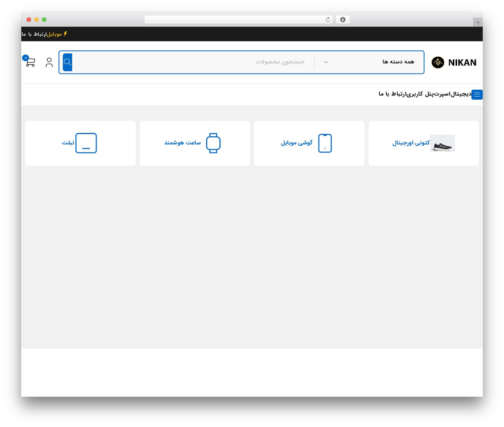Click the smartwatch icon in ساعت هوشمند card
Viewport: 504px width, 427px height.
(213, 143)
